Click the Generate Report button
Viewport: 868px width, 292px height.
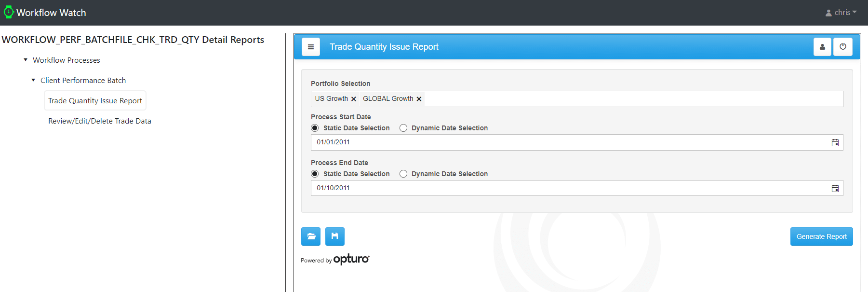(822, 236)
